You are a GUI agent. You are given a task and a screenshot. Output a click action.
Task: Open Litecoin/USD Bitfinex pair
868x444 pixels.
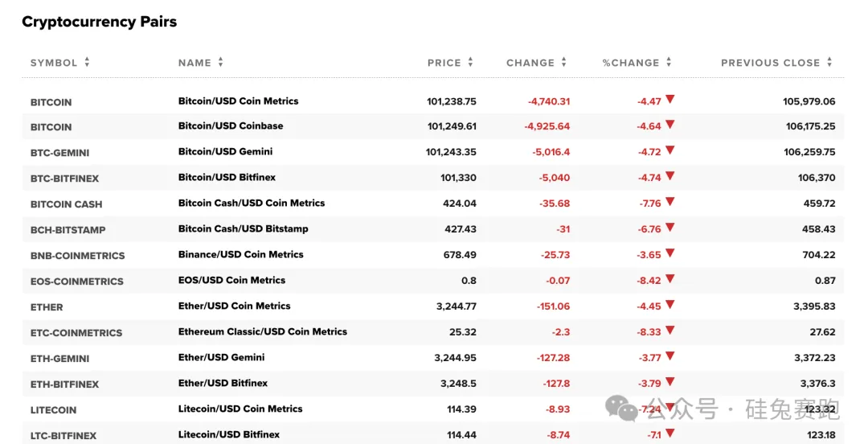pyautogui.click(x=229, y=435)
